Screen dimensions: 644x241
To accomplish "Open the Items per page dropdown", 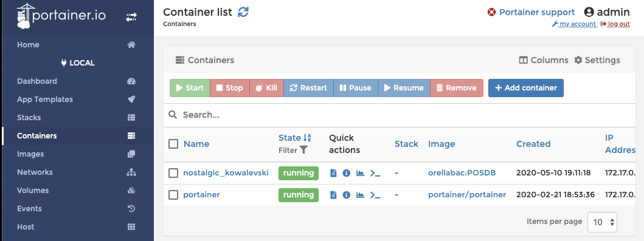I will pos(602,222).
